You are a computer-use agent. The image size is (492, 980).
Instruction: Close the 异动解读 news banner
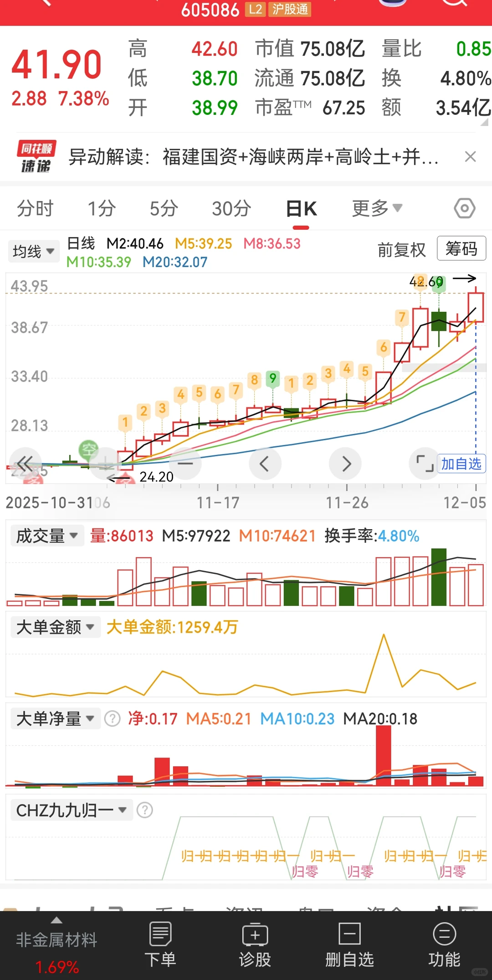(470, 157)
